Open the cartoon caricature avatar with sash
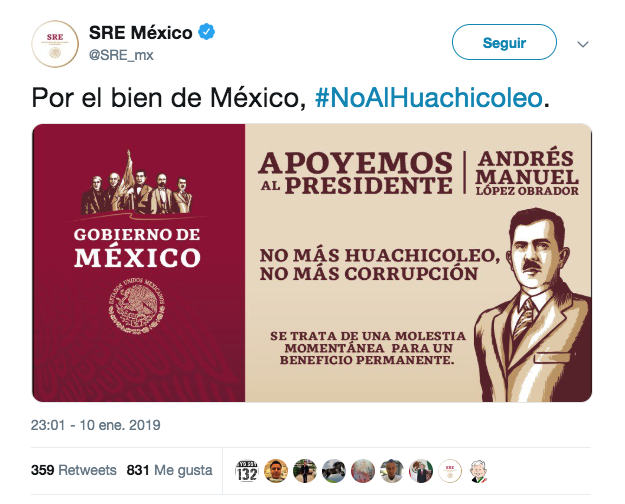Screen dimensions: 625x504 click(x=479, y=471)
